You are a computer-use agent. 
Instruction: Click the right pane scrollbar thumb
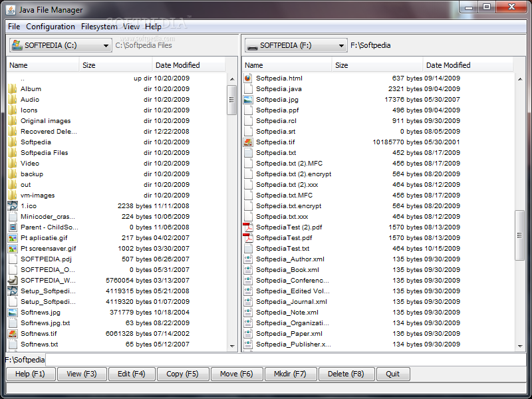(x=519, y=235)
